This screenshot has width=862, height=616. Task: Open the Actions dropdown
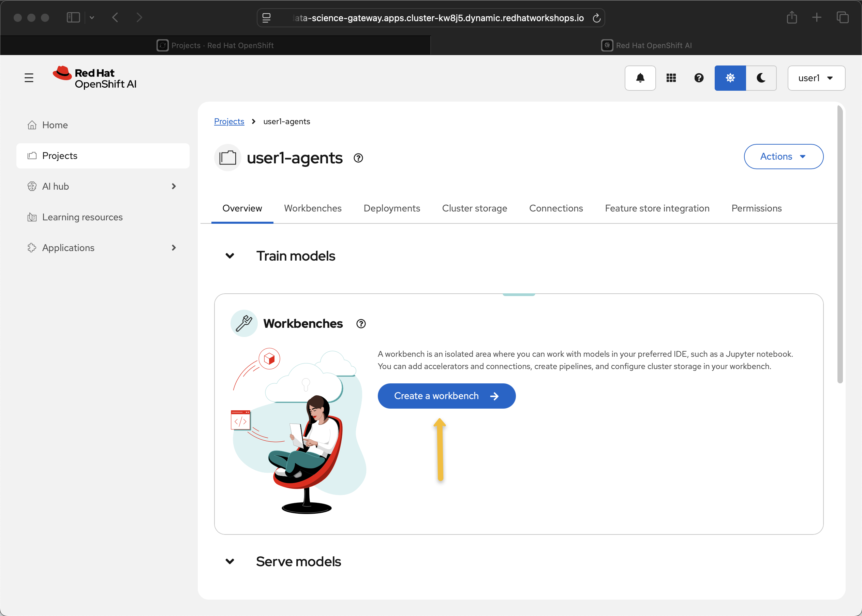click(x=783, y=156)
